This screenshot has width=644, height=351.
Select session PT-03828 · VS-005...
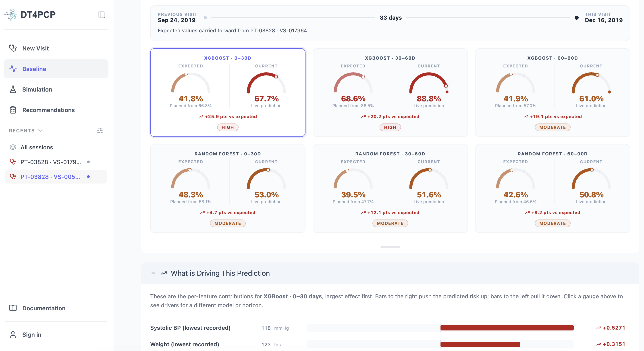coord(56,177)
